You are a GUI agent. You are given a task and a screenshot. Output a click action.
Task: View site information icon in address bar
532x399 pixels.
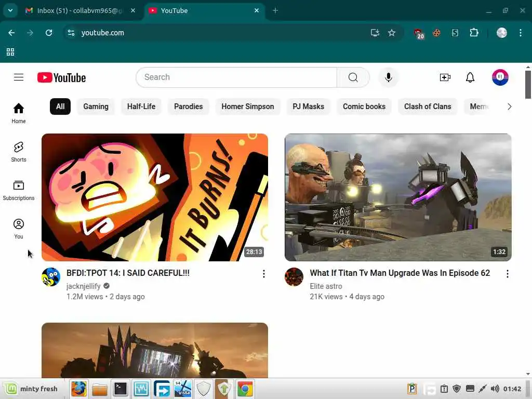[71, 33]
